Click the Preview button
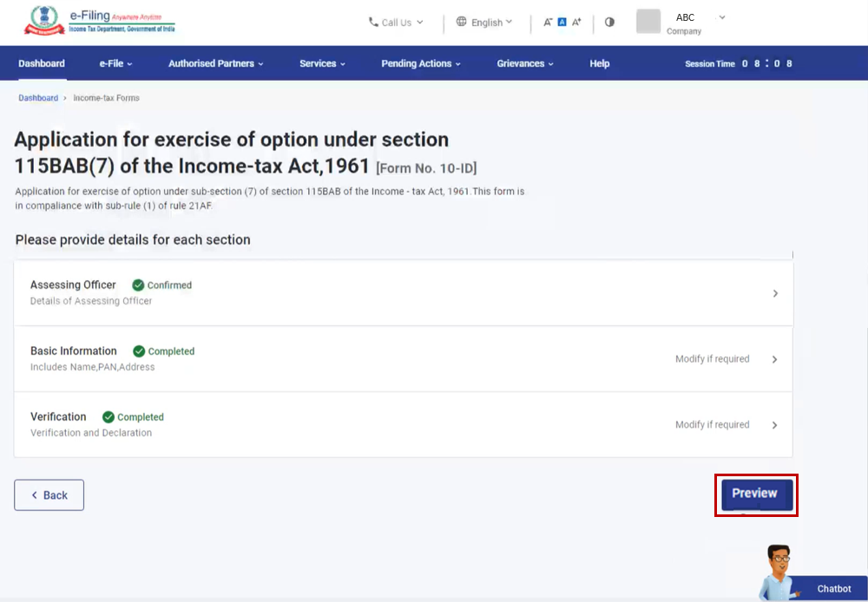The image size is (868, 602). point(755,494)
